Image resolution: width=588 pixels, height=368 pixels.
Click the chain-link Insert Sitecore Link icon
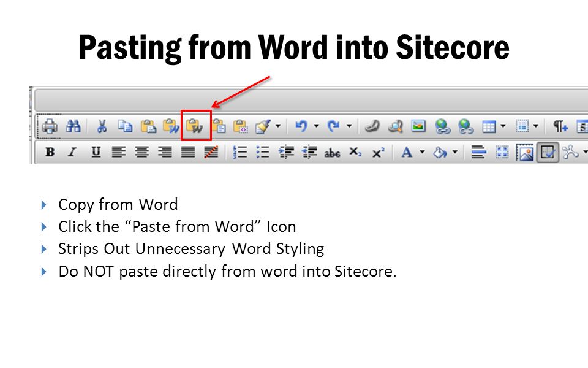pos(372,126)
